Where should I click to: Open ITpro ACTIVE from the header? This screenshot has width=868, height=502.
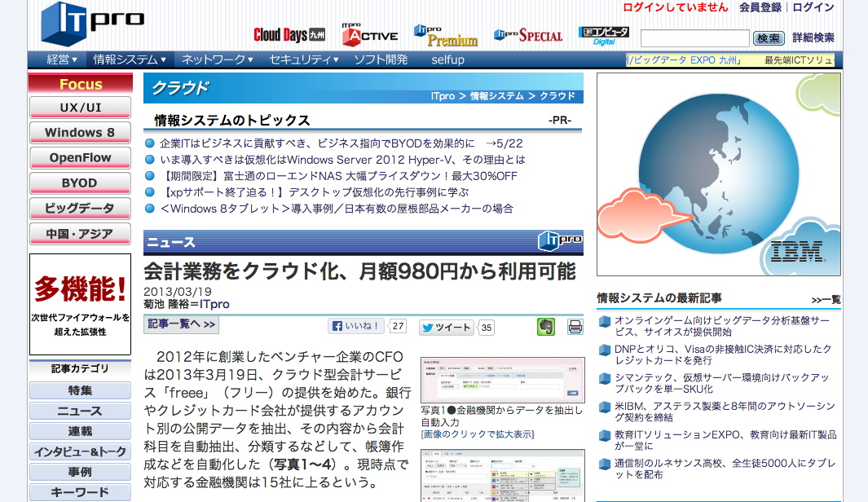pyautogui.click(x=371, y=33)
